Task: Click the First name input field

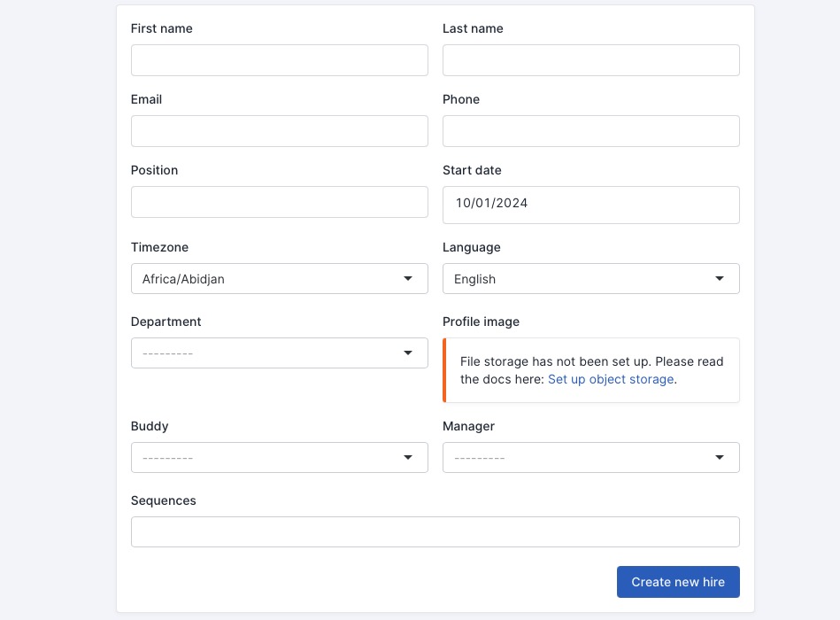Action: pos(279,60)
